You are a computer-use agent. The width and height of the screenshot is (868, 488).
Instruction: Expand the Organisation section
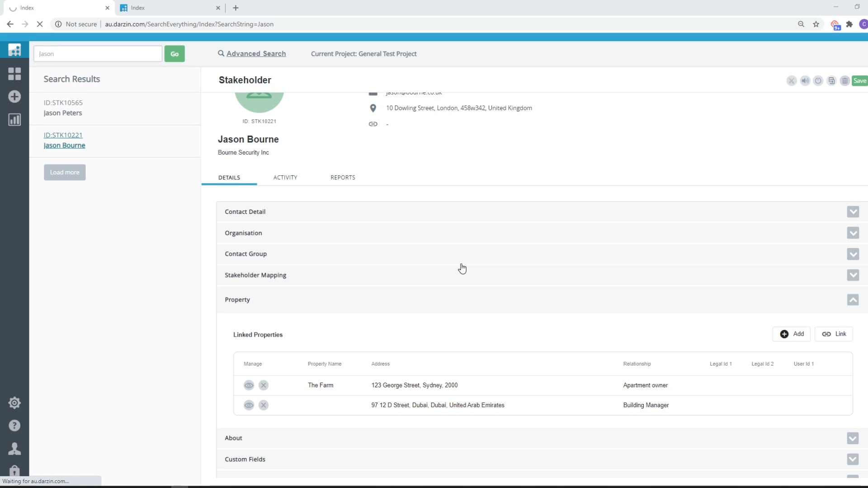click(x=853, y=233)
